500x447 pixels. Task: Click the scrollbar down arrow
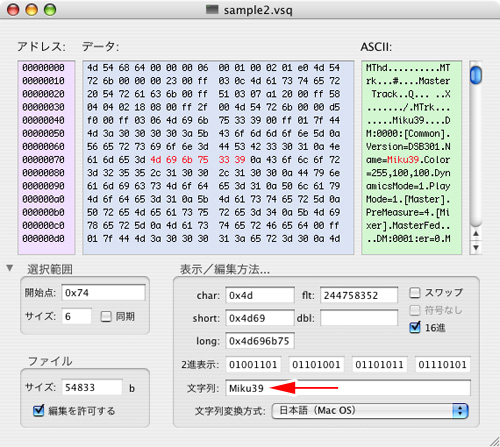coord(476,248)
